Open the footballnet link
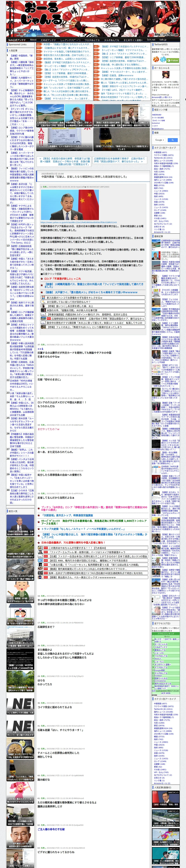The width and height of the screenshot is (186, 868). [x=156, y=123]
